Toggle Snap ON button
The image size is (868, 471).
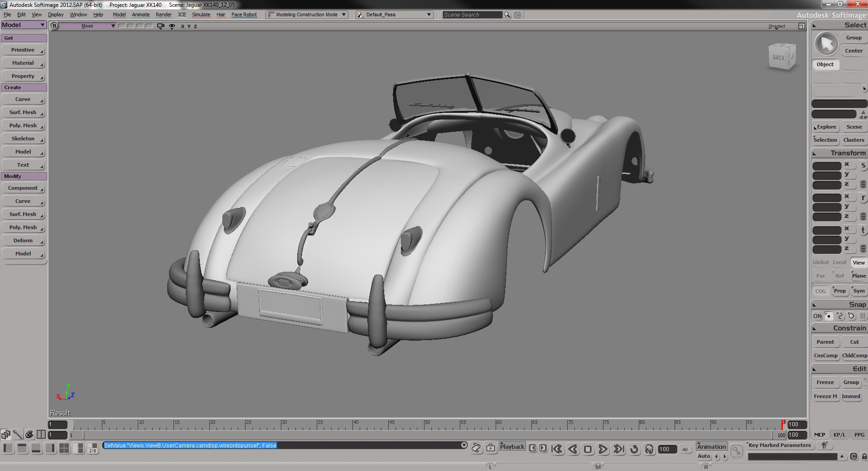817,316
